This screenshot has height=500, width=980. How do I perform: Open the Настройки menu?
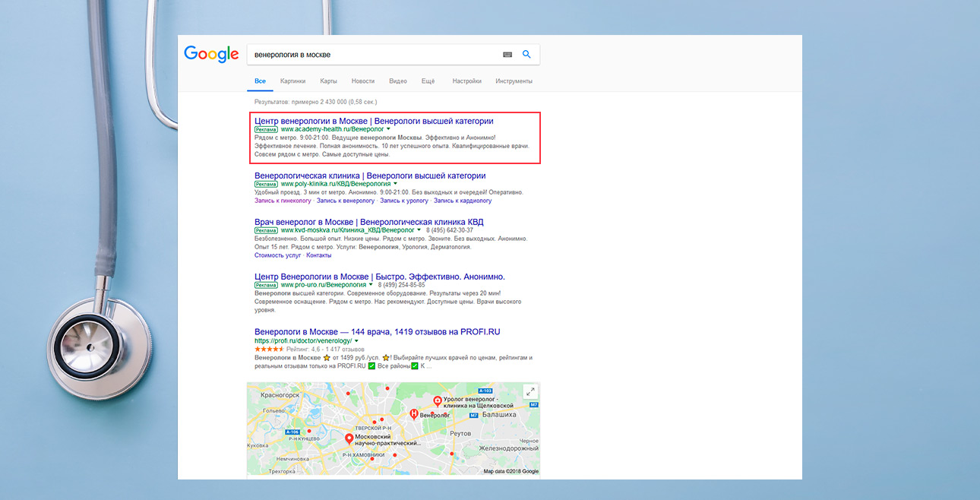point(466,81)
